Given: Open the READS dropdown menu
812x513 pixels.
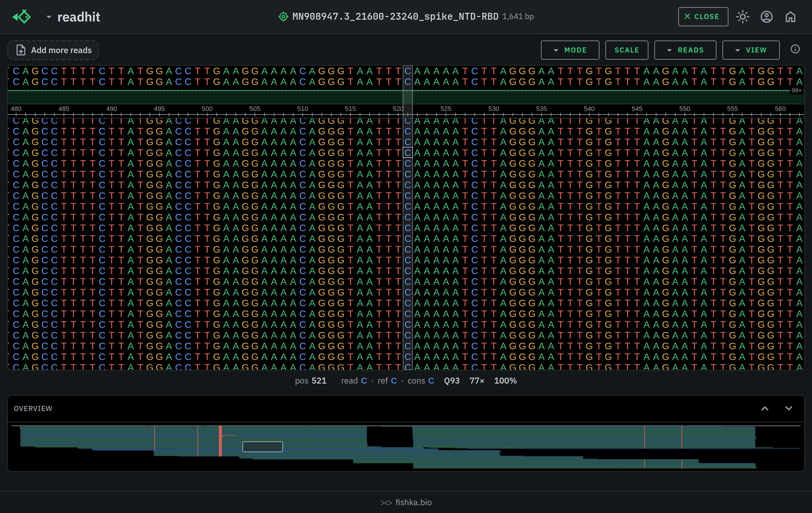Looking at the screenshot, I should click(x=685, y=50).
